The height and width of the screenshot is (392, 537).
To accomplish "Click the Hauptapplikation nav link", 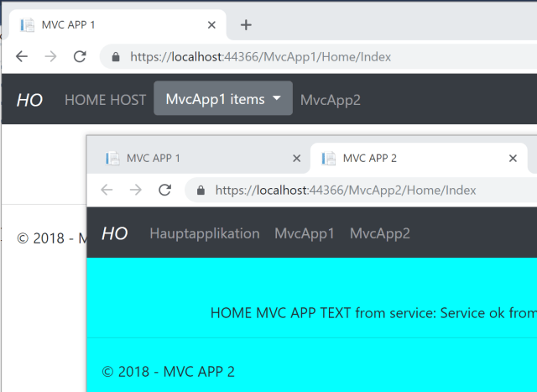I will pos(204,233).
